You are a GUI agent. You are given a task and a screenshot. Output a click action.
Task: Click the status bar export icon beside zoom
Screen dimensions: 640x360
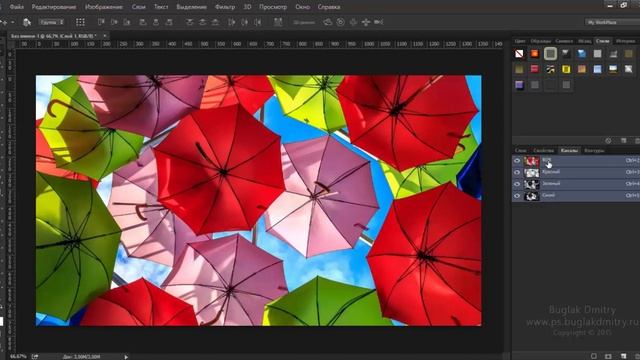35,356
